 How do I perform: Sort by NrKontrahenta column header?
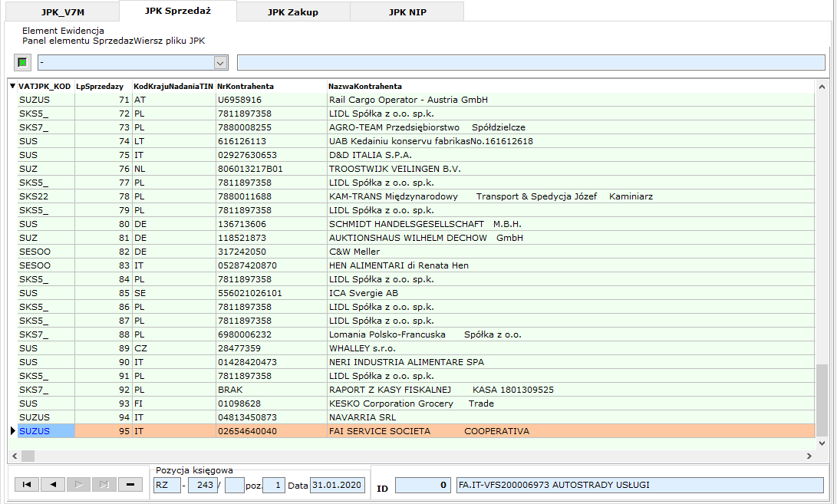[x=245, y=87]
